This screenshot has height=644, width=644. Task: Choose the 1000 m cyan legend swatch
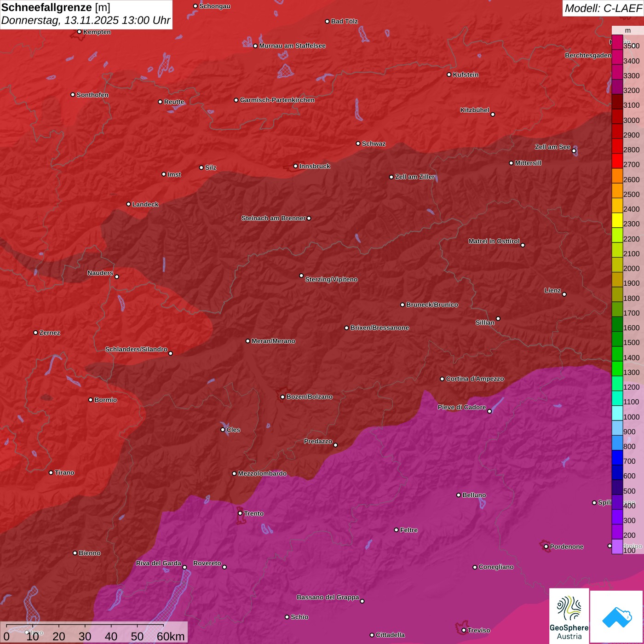tap(617, 413)
